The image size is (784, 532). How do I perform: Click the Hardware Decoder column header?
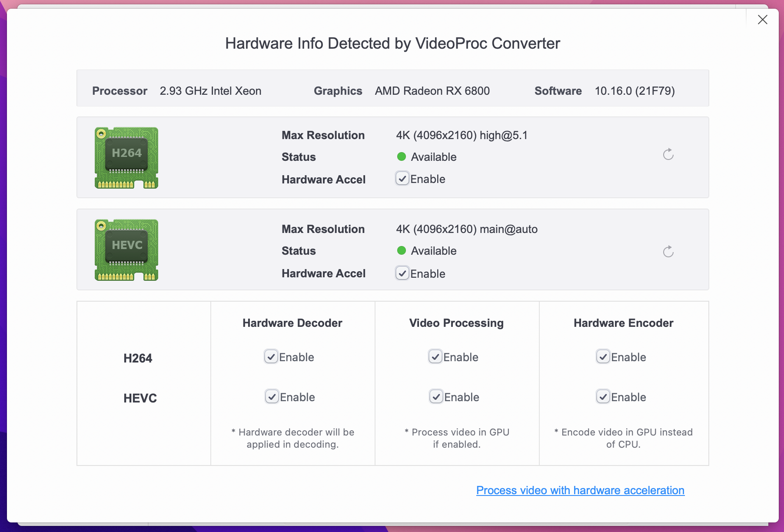[292, 323]
